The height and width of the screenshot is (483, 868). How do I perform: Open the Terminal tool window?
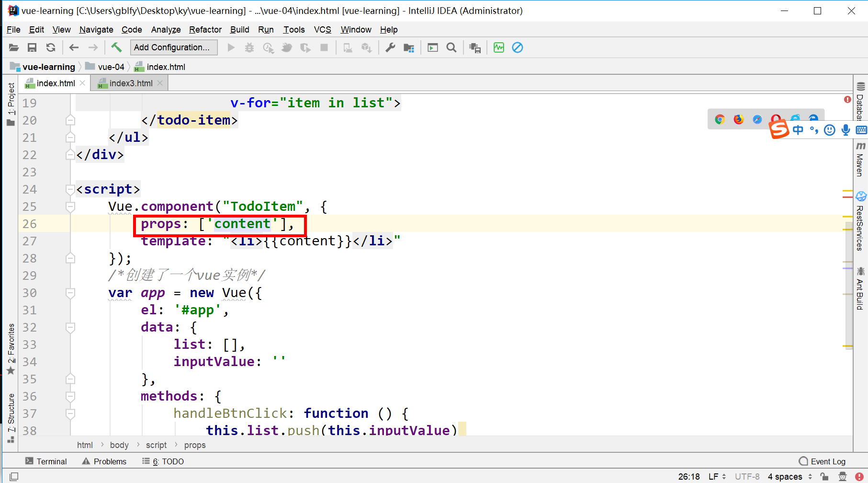coord(46,461)
